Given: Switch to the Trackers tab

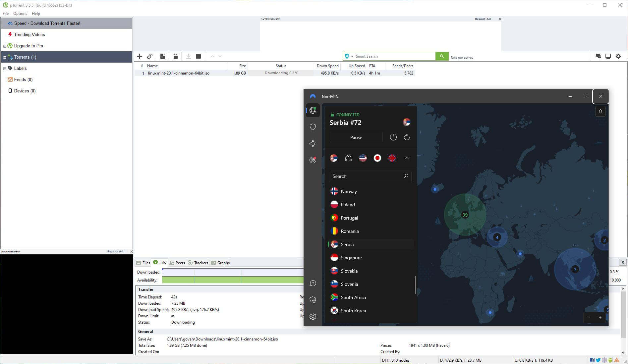Looking at the screenshot, I should pos(198,263).
